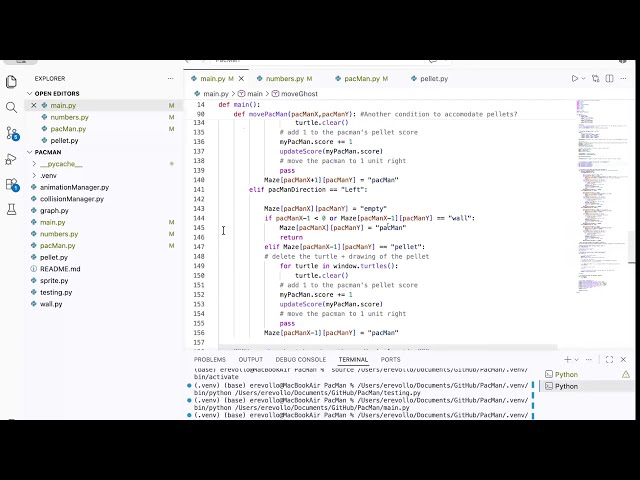
Task: Open pellet.py in PACMAN file tree
Action: pyautogui.click(x=54, y=258)
